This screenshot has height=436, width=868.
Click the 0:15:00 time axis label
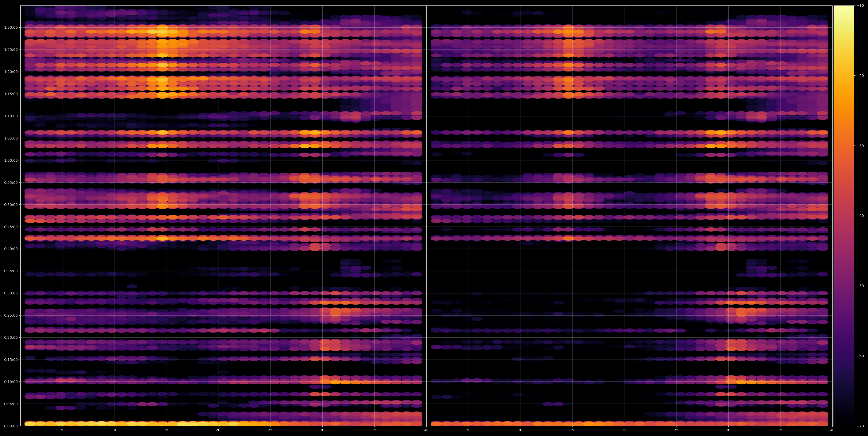(x=11, y=359)
